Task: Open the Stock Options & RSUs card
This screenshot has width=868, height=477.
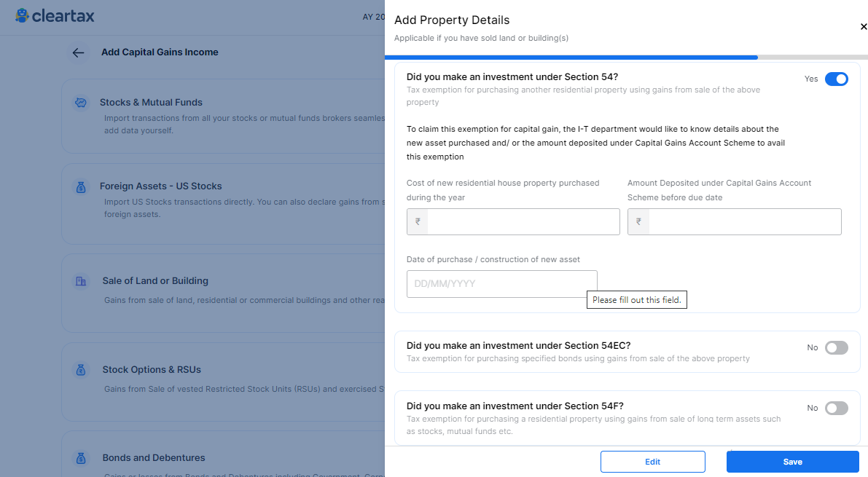Action: 223,382
